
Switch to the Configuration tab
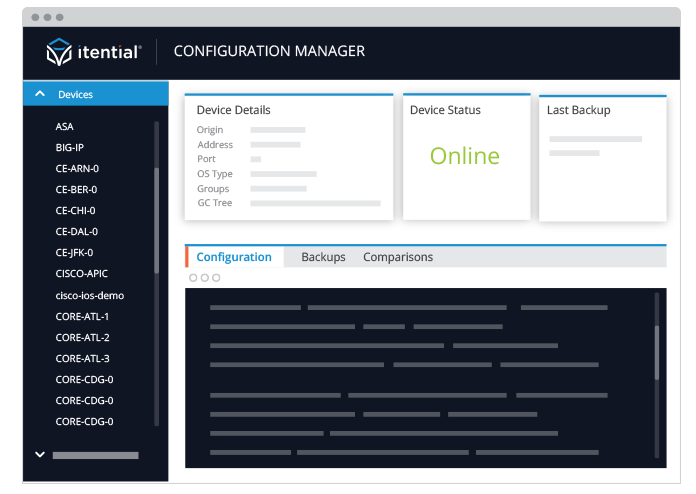[234, 257]
